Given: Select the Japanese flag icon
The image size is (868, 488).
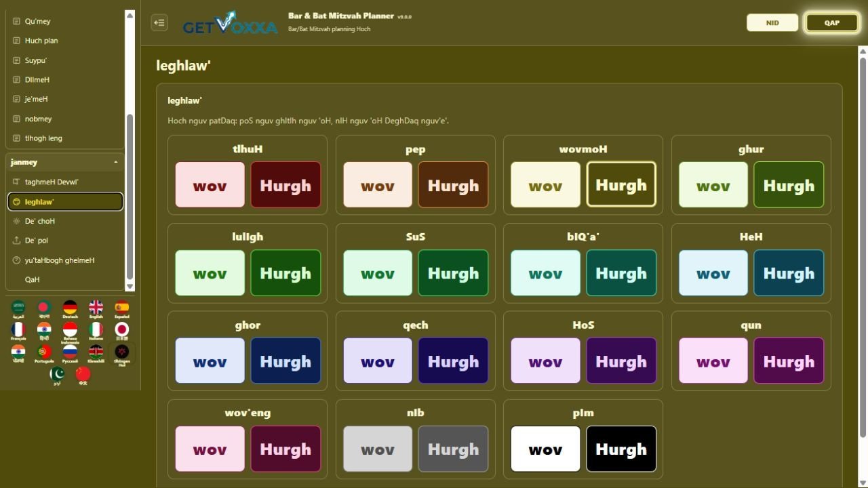Looking at the screenshot, I should click(x=121, y=331).
